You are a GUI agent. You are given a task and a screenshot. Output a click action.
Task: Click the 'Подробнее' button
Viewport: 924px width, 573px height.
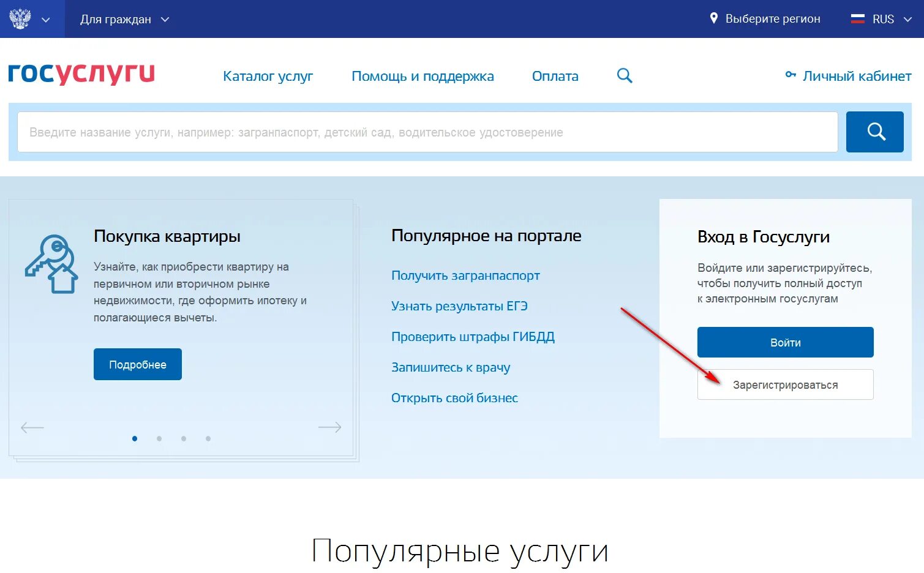(138, 364)
